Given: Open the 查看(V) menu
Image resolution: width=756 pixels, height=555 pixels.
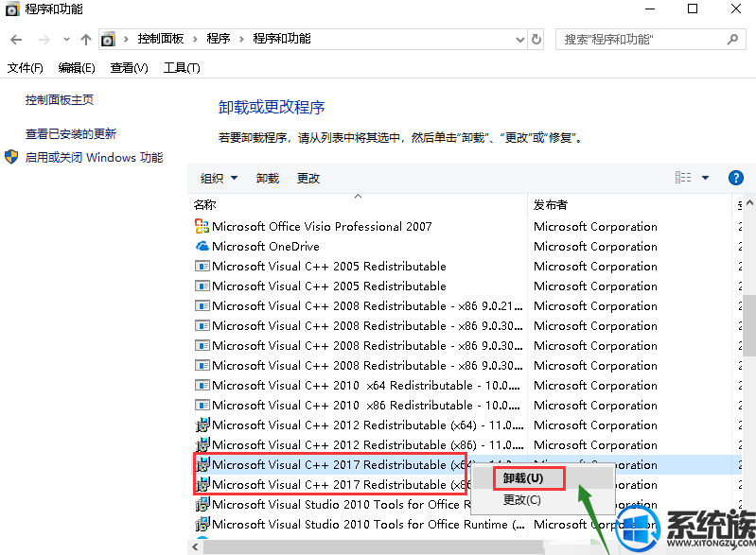Looking at the screenshot, I should point(129,68).
